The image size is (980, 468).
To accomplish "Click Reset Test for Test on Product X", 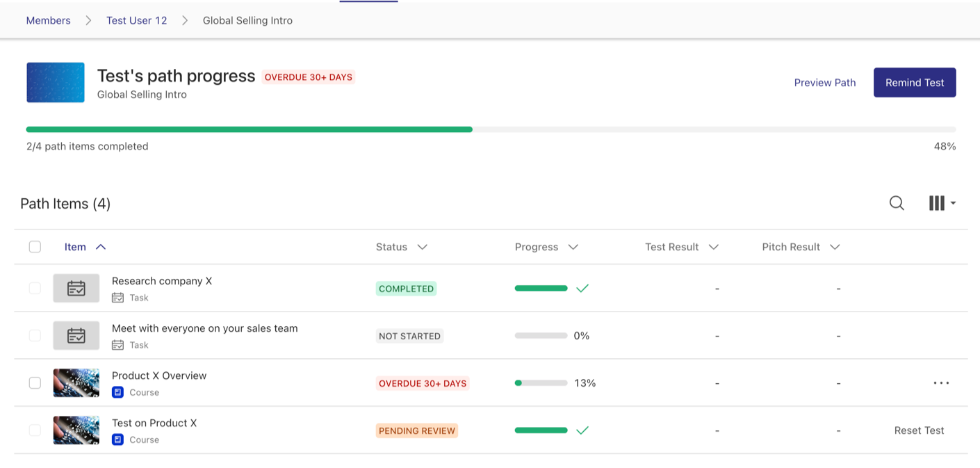I will (919, 430).
